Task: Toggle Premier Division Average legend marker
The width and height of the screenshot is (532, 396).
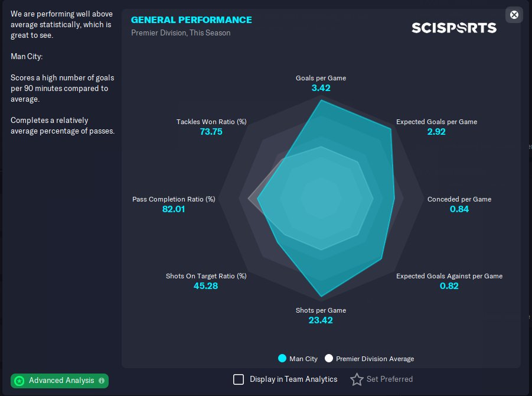Action: tap(329, 358)
